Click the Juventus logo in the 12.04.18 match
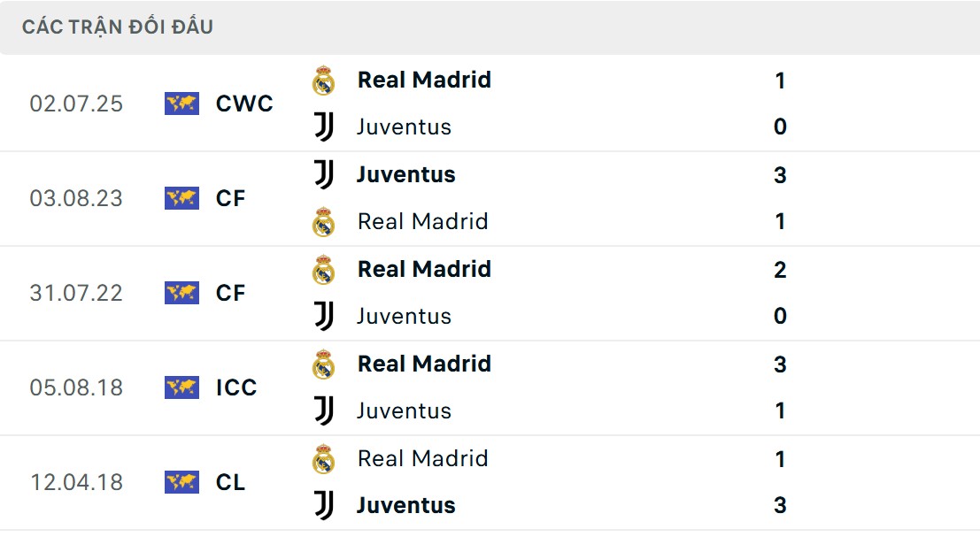The width and height of the screenshot is (980, 552). point(324,505)
